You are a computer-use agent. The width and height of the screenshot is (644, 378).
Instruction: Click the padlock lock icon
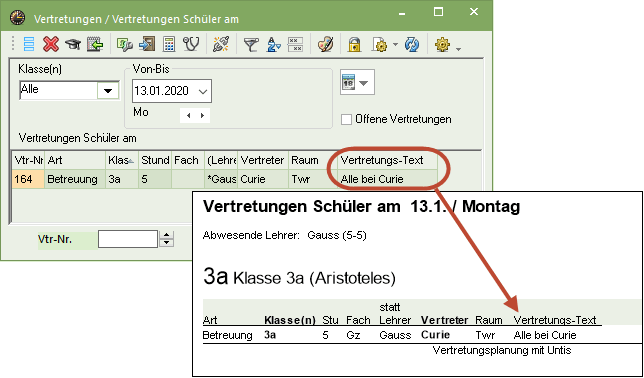click(x=354, y=44)
